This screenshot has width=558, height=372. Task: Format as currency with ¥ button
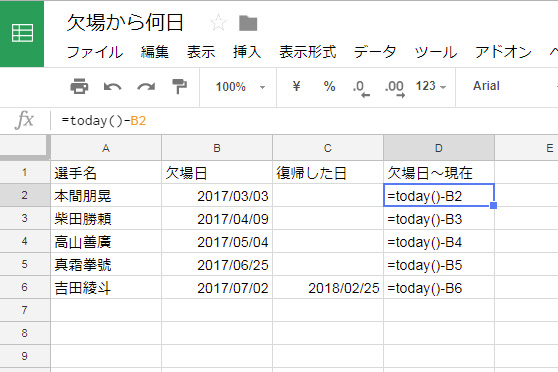(x=296, y=86)
